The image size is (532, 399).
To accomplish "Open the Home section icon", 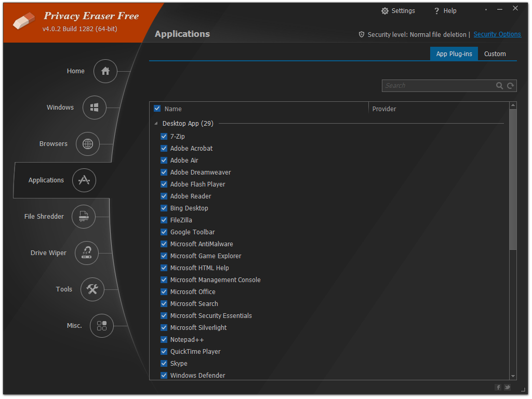I will pyautogui.click(x=105, y=71).
